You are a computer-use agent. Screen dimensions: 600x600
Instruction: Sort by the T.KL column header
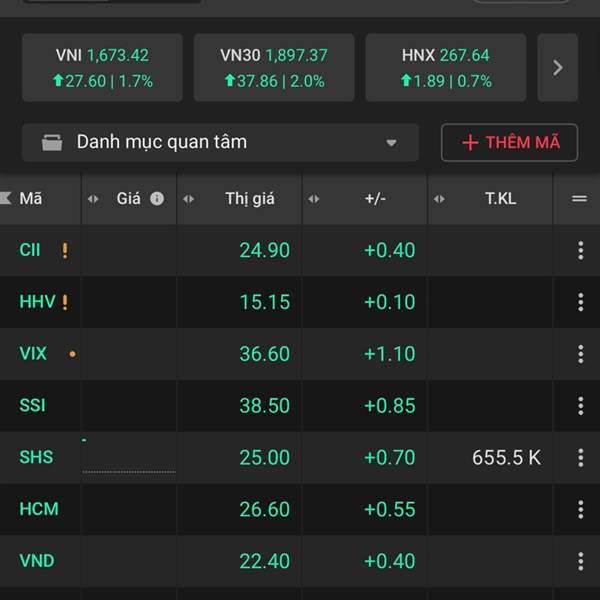(x=499, y=199)
